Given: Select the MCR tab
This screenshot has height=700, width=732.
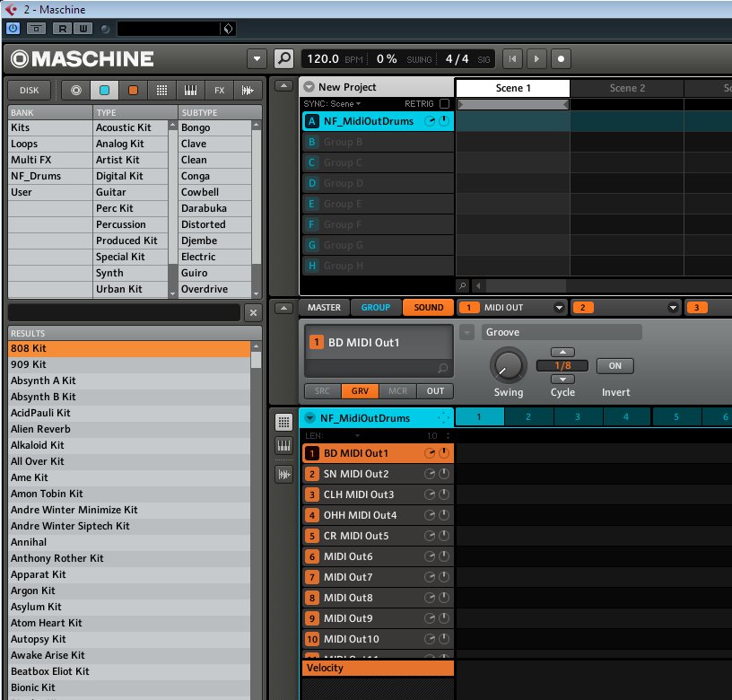Looking at the screenshot, I should click(x=397, y=391).
